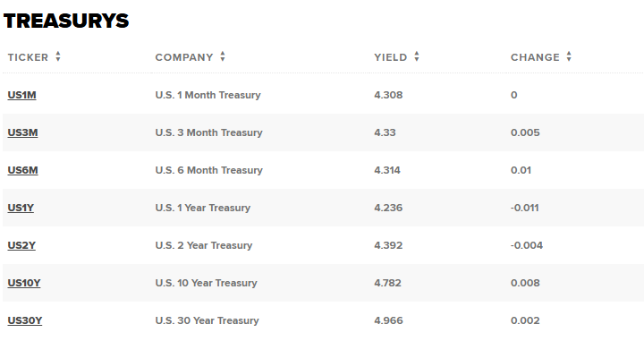Click the YIELD column header
The height and width of the screenshot is (341, 644).
coord(390,57)
